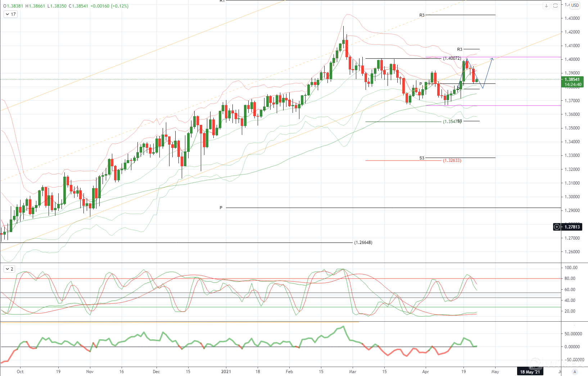This screenshot has width=588, height=376.
Task: Click the 2021 label on time axis
Action: pyautogui.click(x=226, y=372)
